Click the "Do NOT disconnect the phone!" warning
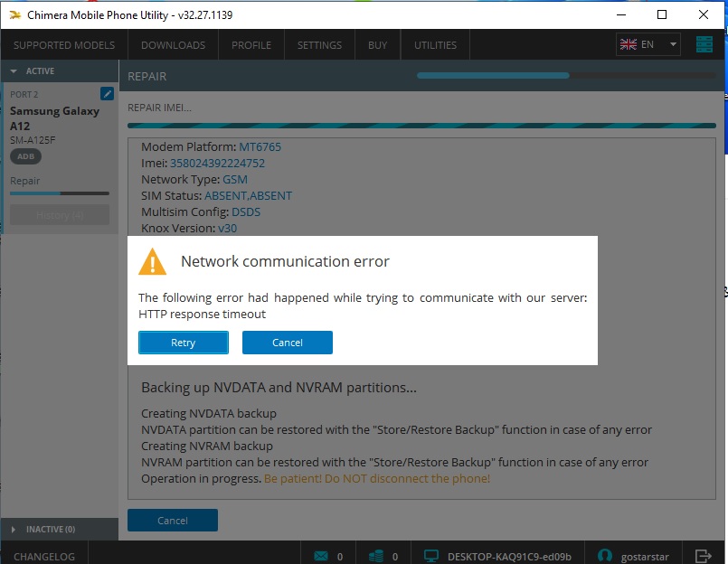 pos(407,479)
